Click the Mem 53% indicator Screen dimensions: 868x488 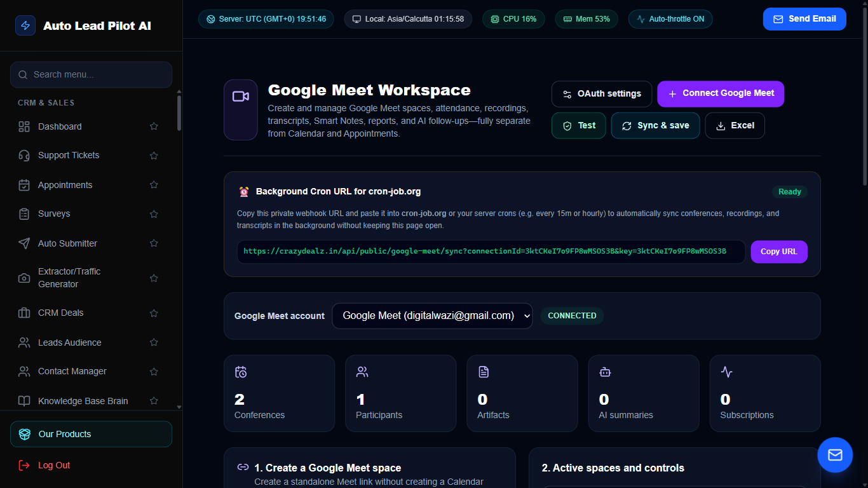[x=587, y=19]
